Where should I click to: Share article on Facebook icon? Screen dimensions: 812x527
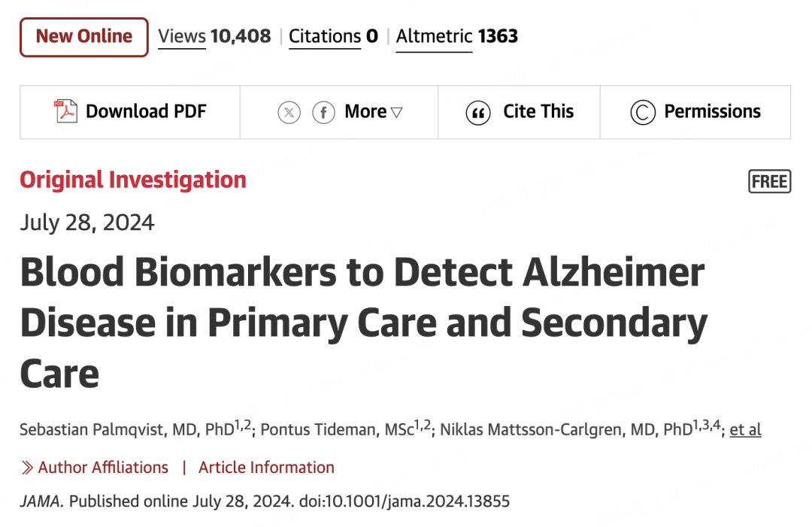323,113
